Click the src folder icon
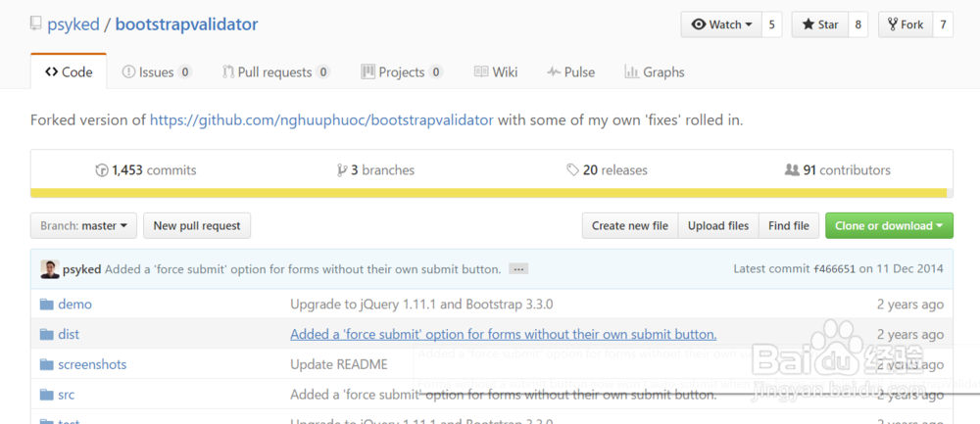 click(47, 394)
